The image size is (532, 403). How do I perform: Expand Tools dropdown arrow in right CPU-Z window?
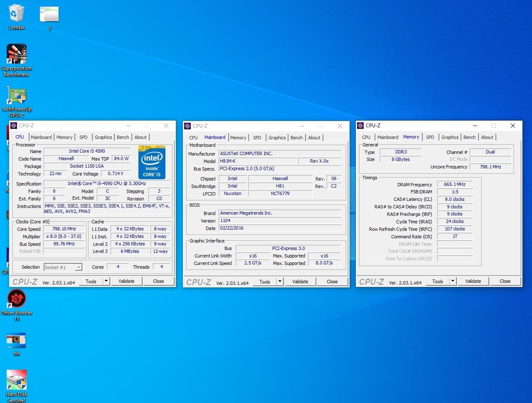click(x=453, y=281)
